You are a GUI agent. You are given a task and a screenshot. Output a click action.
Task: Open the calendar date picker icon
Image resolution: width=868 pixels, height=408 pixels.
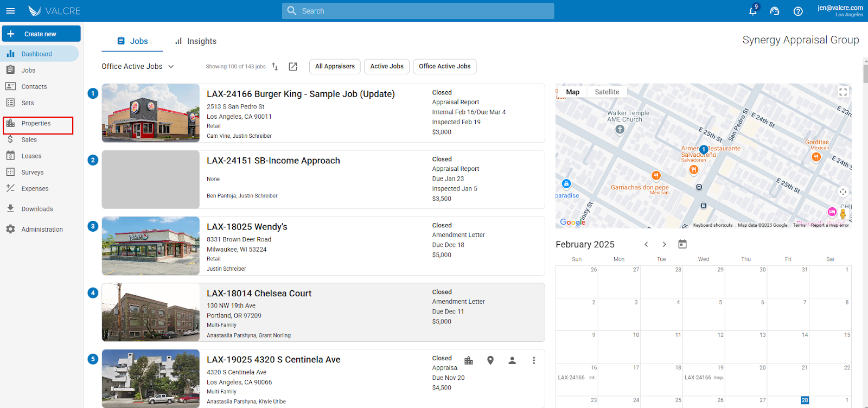(x=682, y=244)
